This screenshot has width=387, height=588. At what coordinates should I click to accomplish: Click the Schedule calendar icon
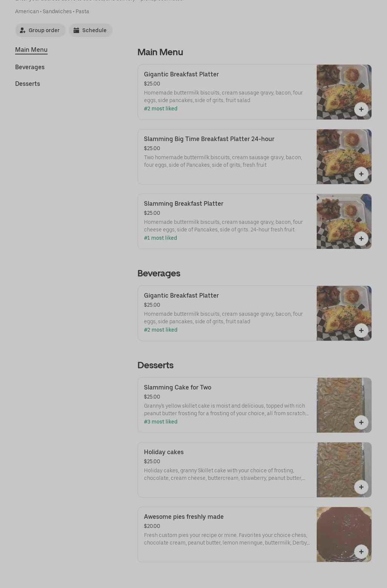pyautogui.click(x=76, y=30)
